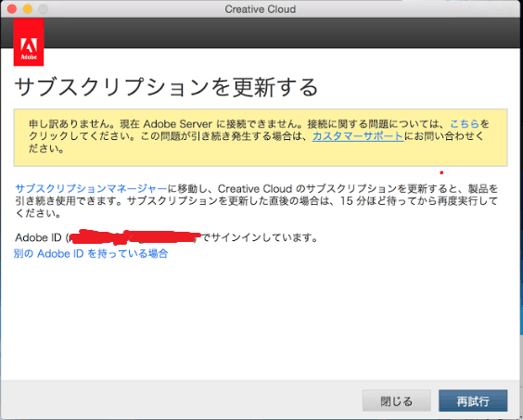
Task: Click the 再試行 retry button
Action: 473,401
